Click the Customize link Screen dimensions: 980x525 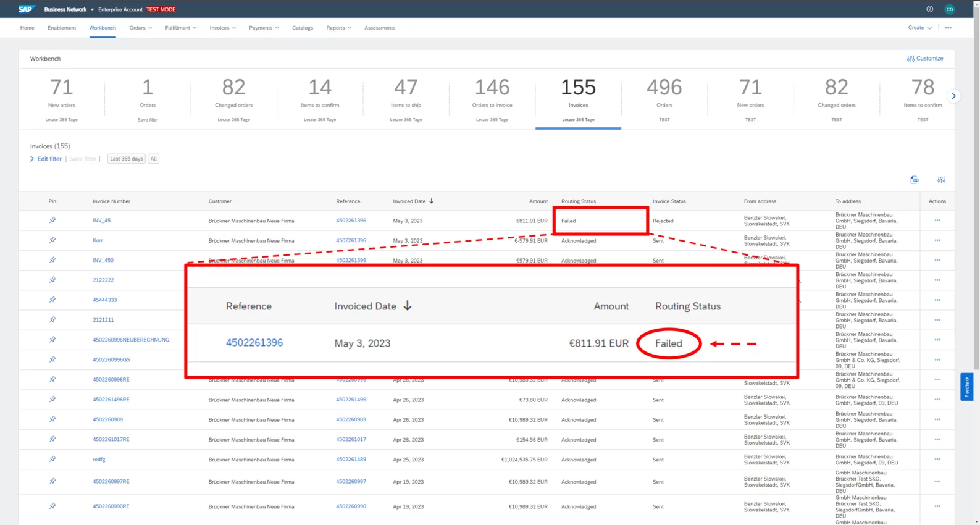[x=929, y=59]
